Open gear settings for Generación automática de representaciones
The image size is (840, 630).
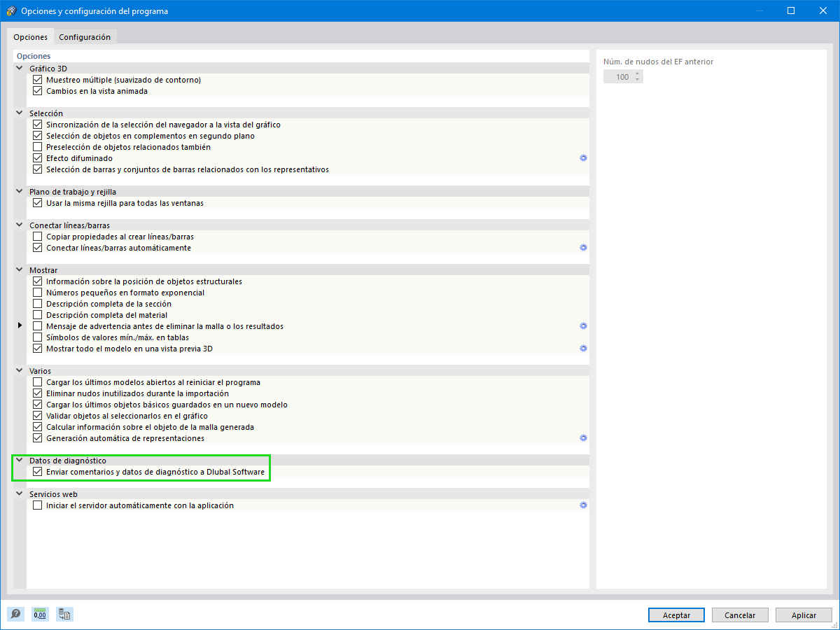pyautogui.click(x=583, y=438)
